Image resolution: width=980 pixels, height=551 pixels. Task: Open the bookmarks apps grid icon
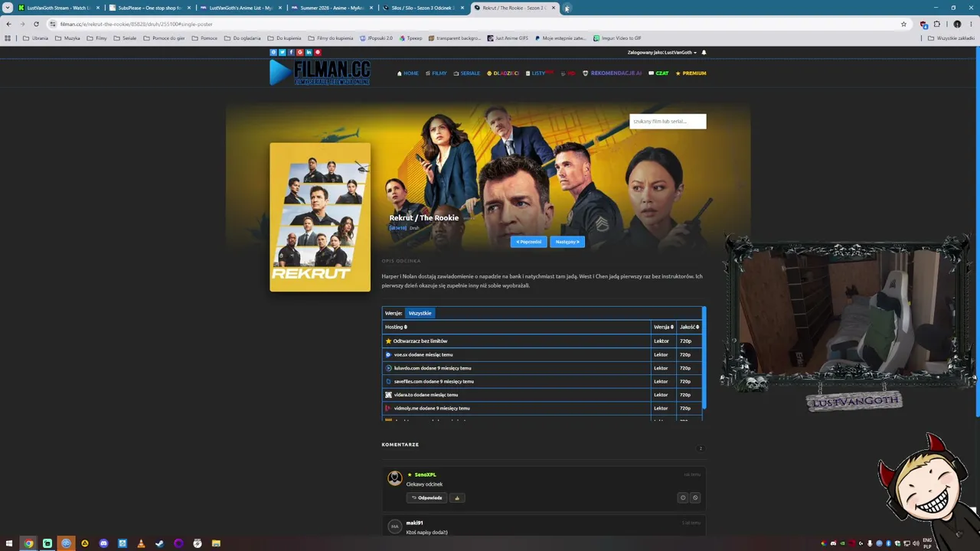(8, 38)
